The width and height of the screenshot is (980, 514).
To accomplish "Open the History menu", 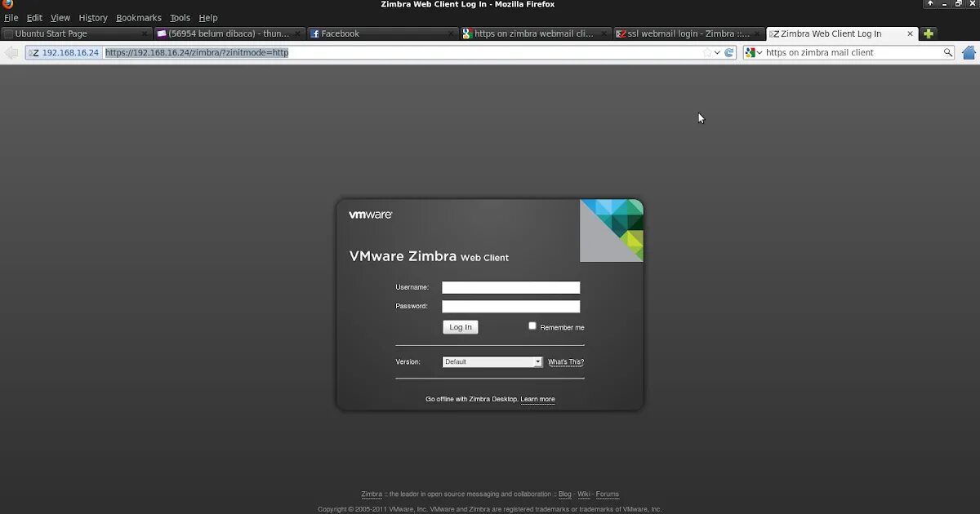I will click(x=93, y=17).
